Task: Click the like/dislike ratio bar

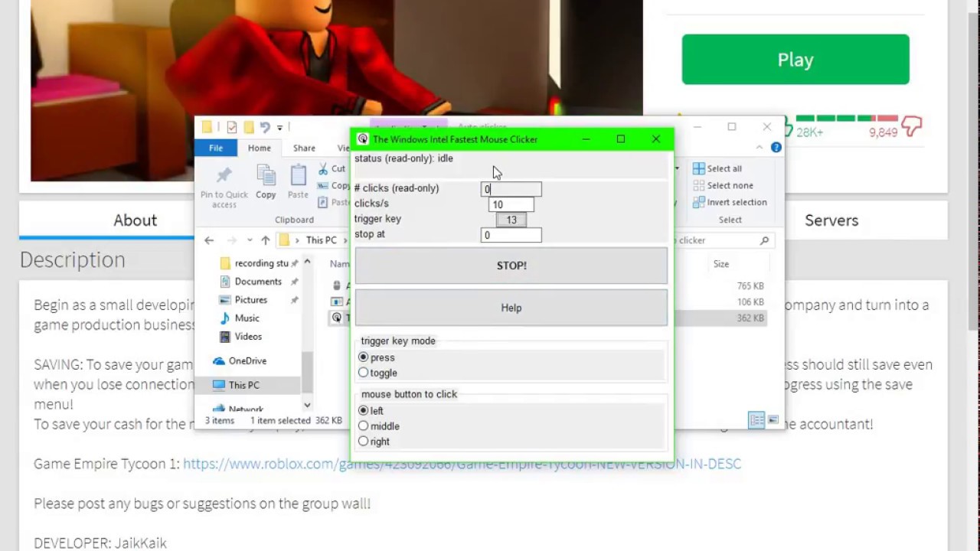Action: click(x=847, y=119)
